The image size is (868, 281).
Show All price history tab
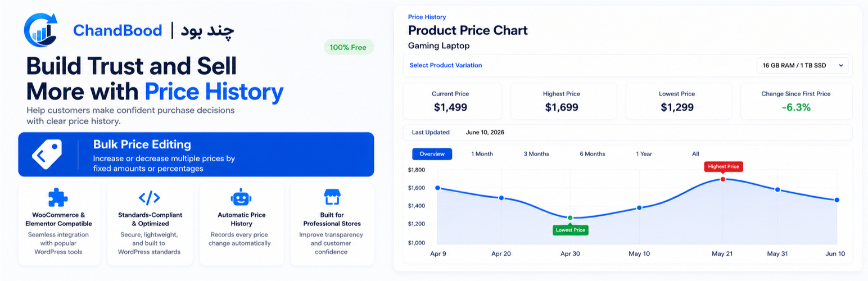[695, 154]
